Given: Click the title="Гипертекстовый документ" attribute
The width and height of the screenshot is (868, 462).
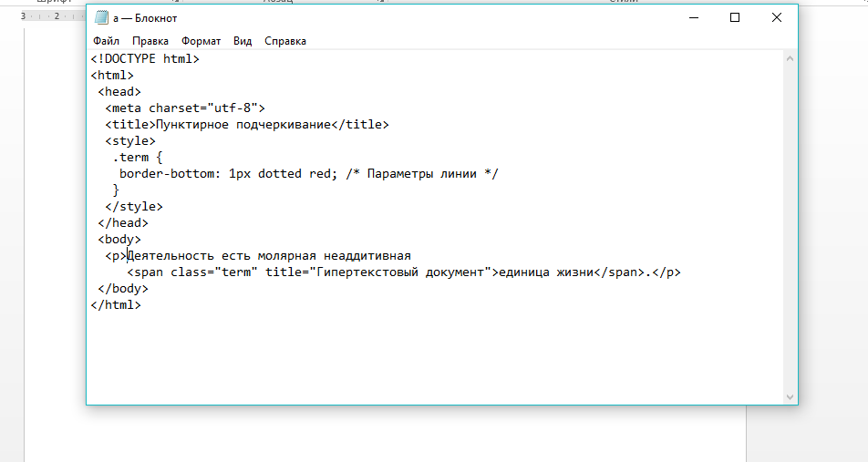Looking at the screenshot, I should point(378,272).
